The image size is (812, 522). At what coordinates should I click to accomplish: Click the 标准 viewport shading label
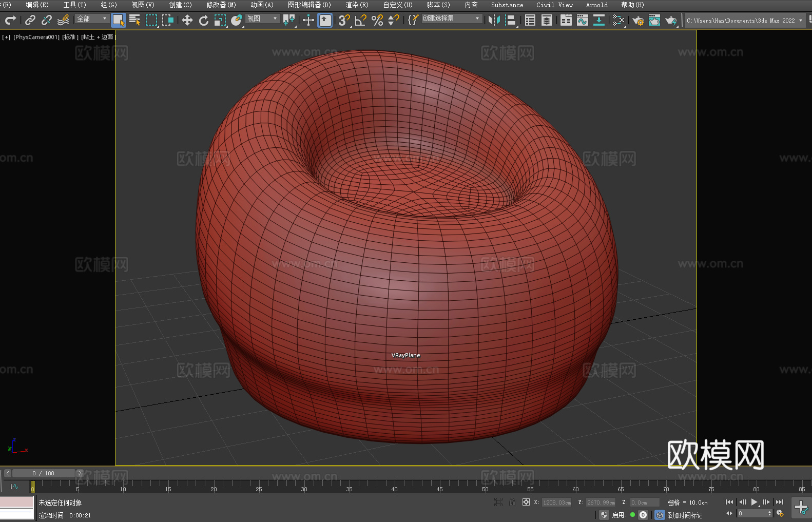pos(70,37)
